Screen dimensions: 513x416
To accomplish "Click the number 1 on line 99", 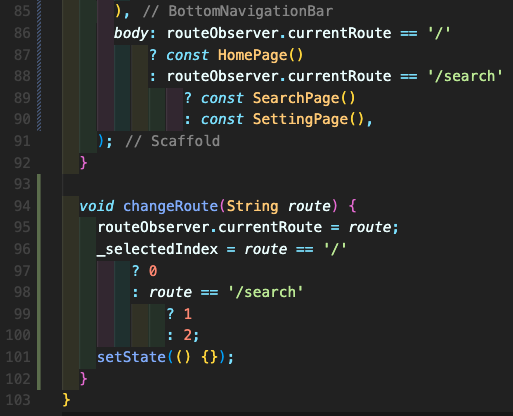I will [x=188, y=314].
